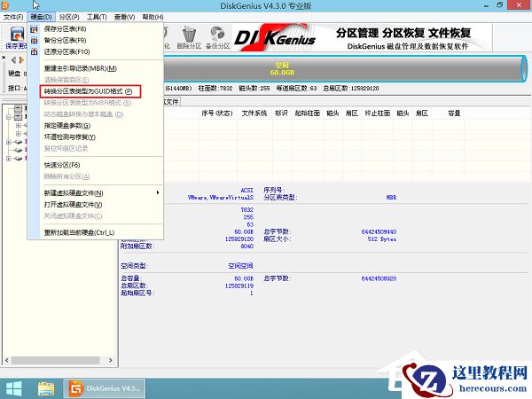Click right arrow of tree horizontal scrollbar

pyautogui.click(x=110, y=360)
